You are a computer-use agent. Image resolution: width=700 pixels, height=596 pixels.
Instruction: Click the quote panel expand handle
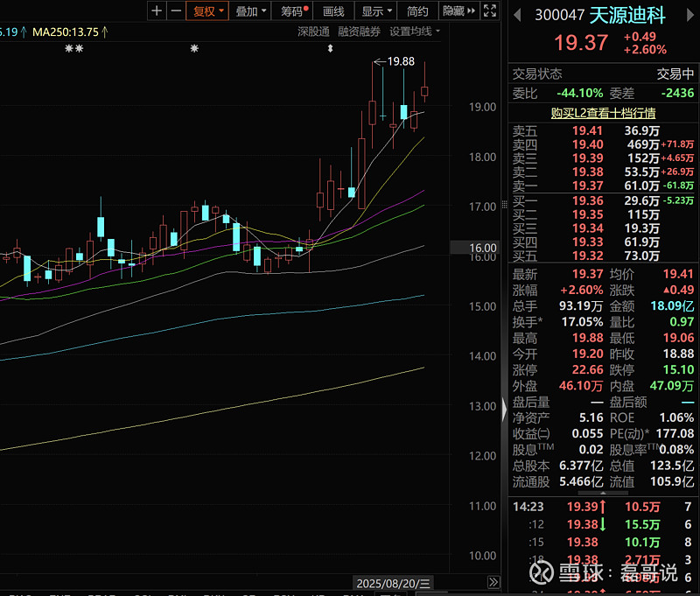pyautogui.click(x=603, y=493)
